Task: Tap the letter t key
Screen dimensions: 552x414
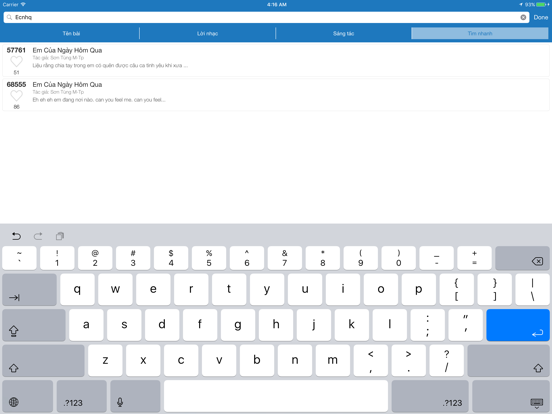Action: (x=229, y=290)
